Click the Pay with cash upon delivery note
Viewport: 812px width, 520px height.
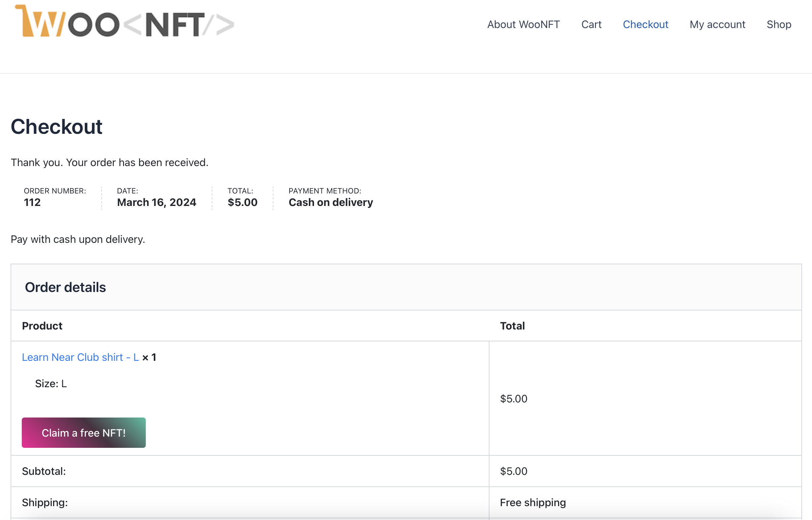click(x=78, y=239)
